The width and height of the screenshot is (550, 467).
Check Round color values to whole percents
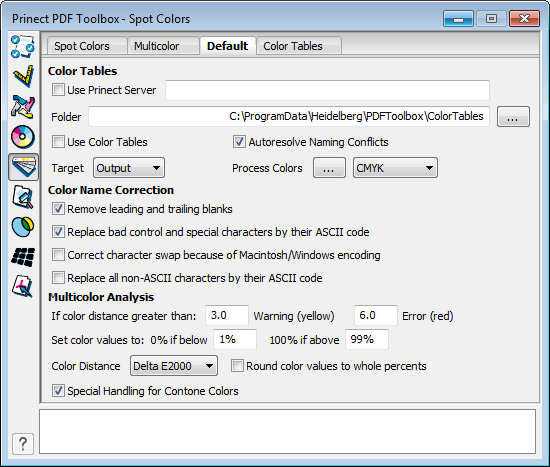(x=237, y=366)
